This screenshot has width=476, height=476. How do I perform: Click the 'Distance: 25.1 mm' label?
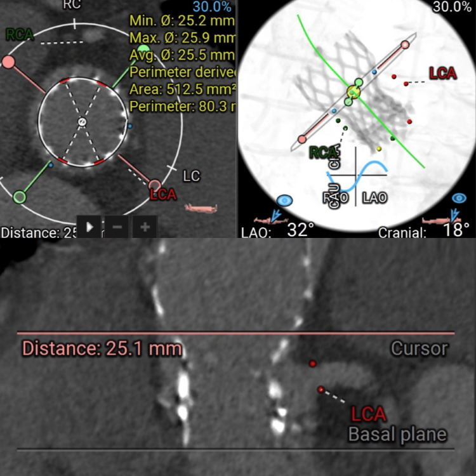102,348
